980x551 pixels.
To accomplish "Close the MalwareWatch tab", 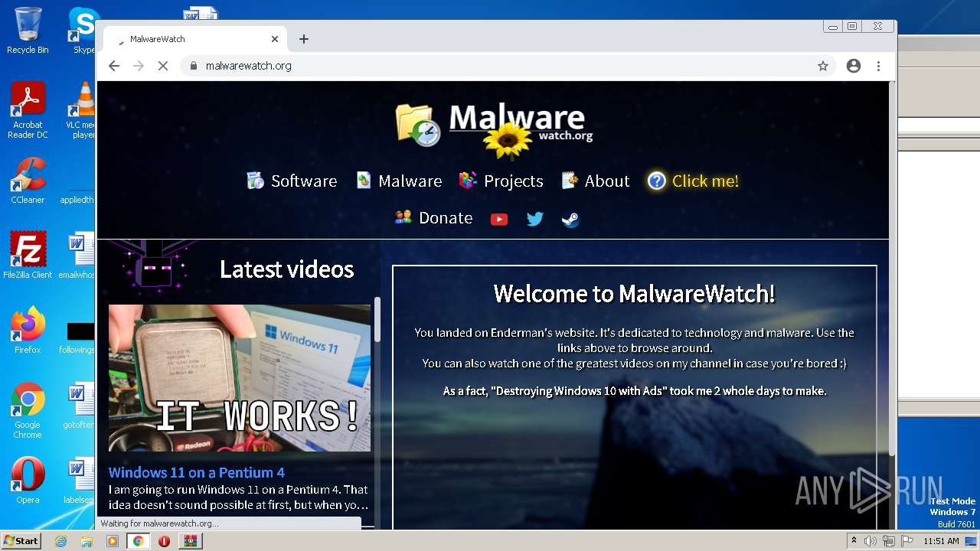I will coord(275,39).
